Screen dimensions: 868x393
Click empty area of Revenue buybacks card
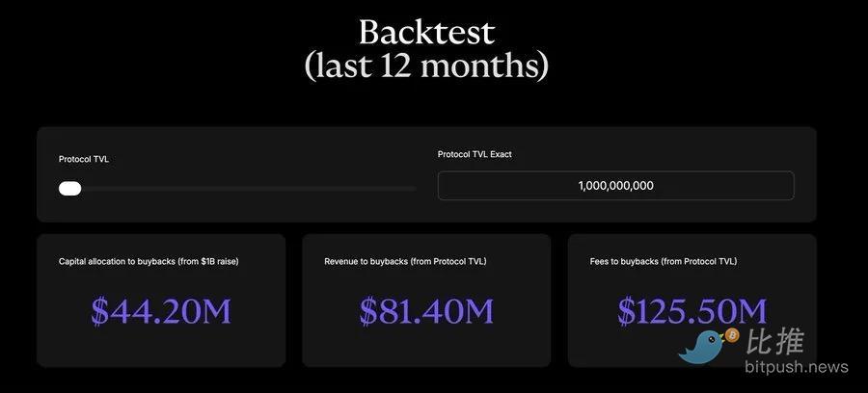pyautogui.click(x=426, y=349)
